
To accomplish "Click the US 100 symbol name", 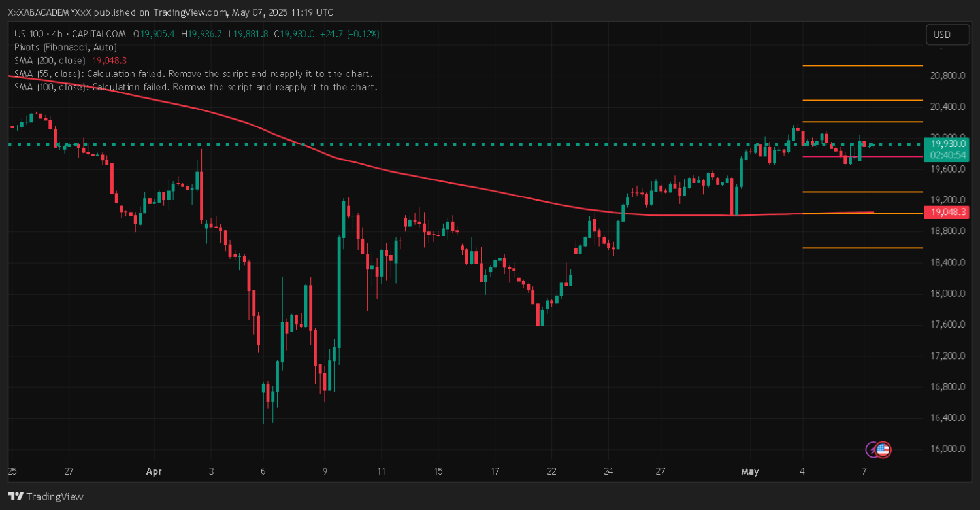I will pos(31,34).
